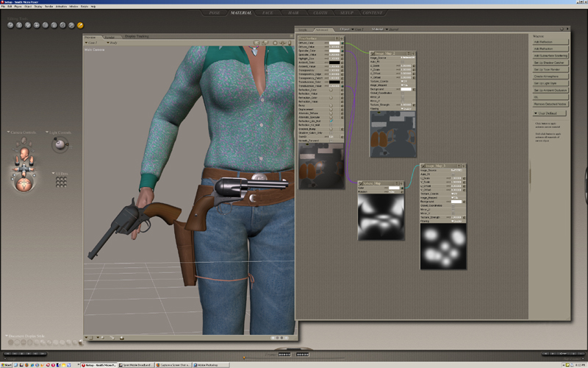Open the preview Gun 1 figure dropdown
Viewport: 588px width, 368px height.
[91, 43]
